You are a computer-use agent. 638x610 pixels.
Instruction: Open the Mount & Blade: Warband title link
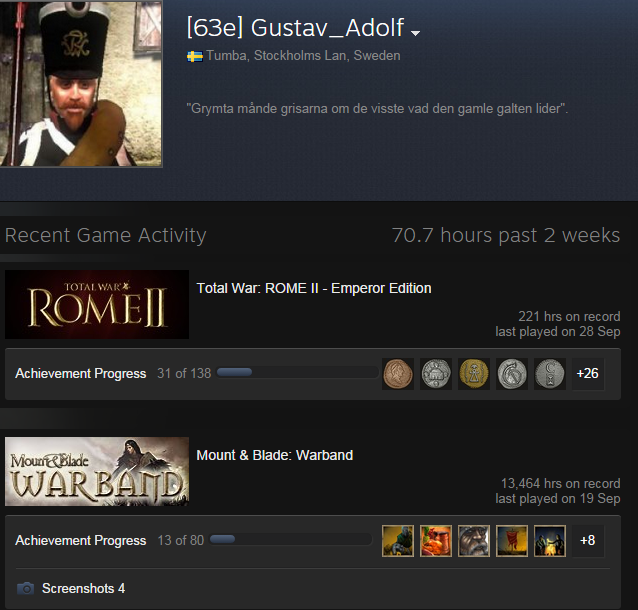(275, 455)
